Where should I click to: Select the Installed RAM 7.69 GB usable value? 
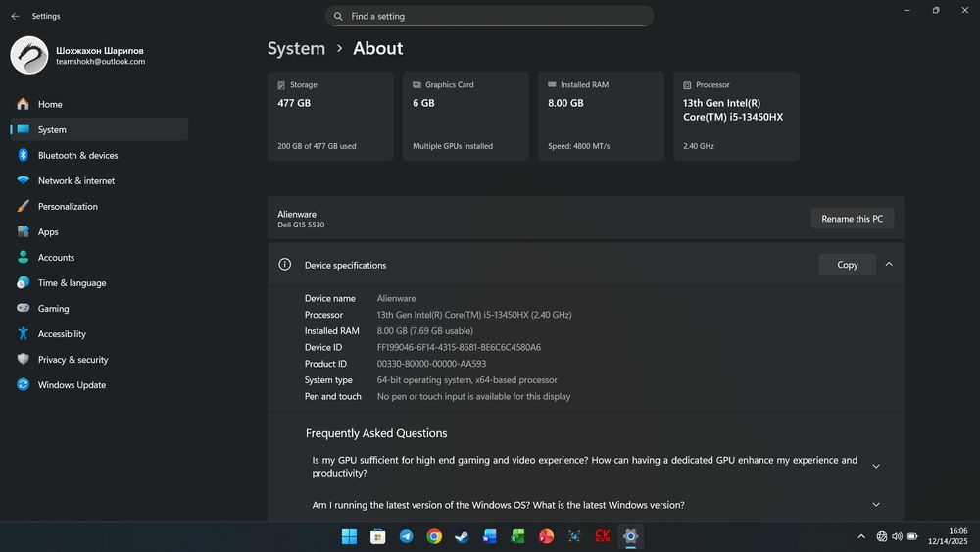click(x=425, y=331)
